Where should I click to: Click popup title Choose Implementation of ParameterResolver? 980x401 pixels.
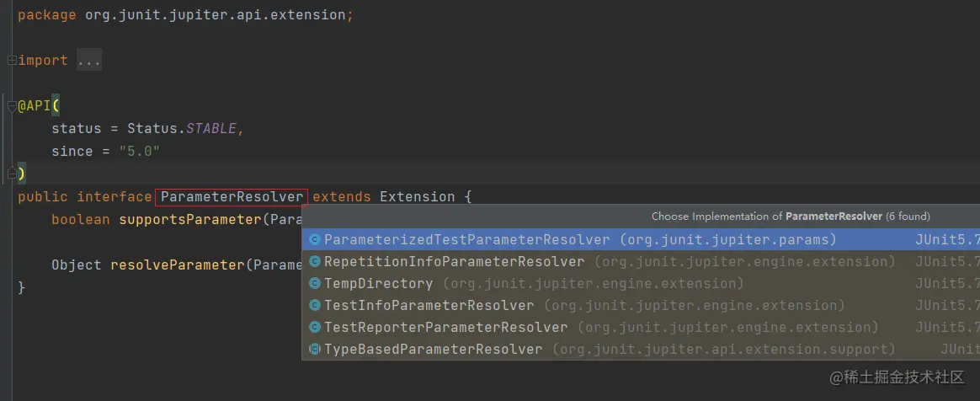coord(791,217)
